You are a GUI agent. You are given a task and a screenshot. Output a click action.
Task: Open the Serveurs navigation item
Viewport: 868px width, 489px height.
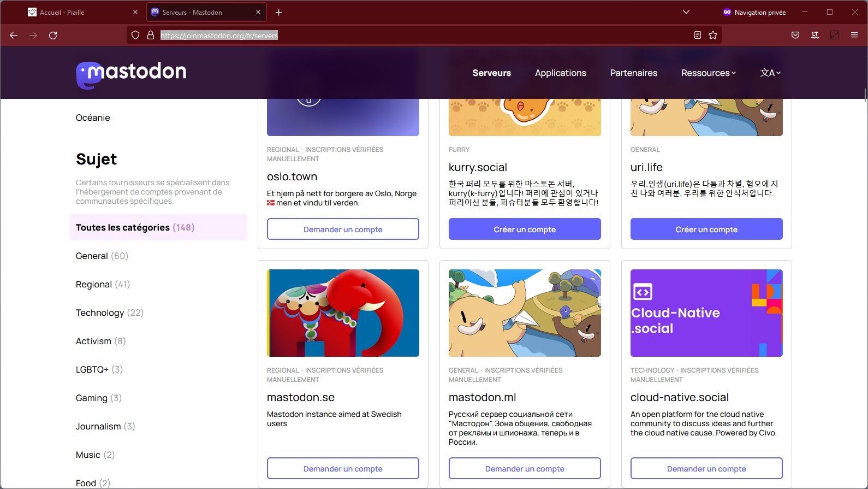pyautogui.click(x=491, y=73)
